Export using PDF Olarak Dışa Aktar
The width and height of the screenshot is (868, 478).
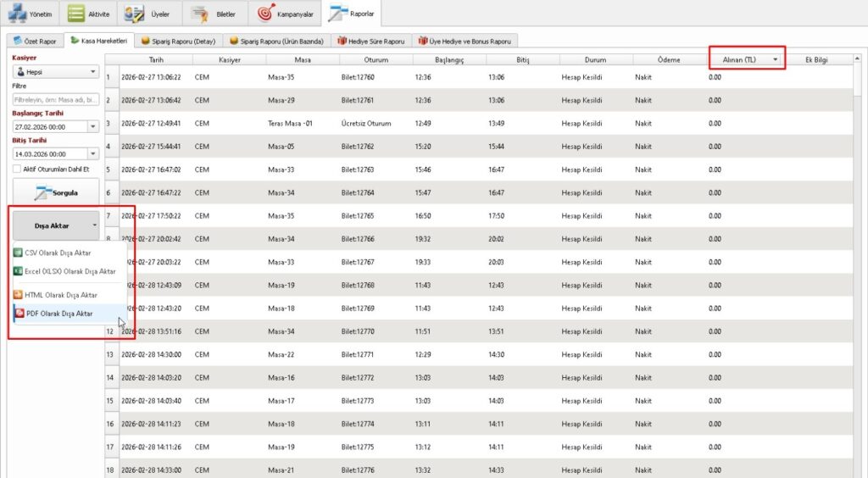[59, 314]
